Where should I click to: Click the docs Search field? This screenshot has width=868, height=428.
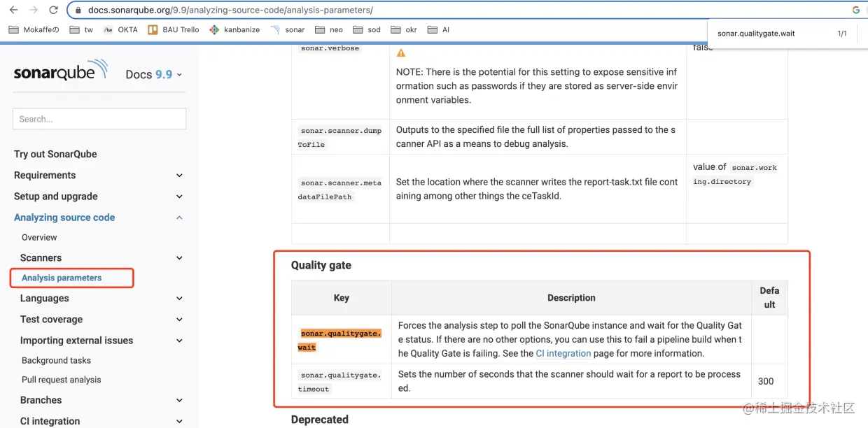click(x=99, y=119)
